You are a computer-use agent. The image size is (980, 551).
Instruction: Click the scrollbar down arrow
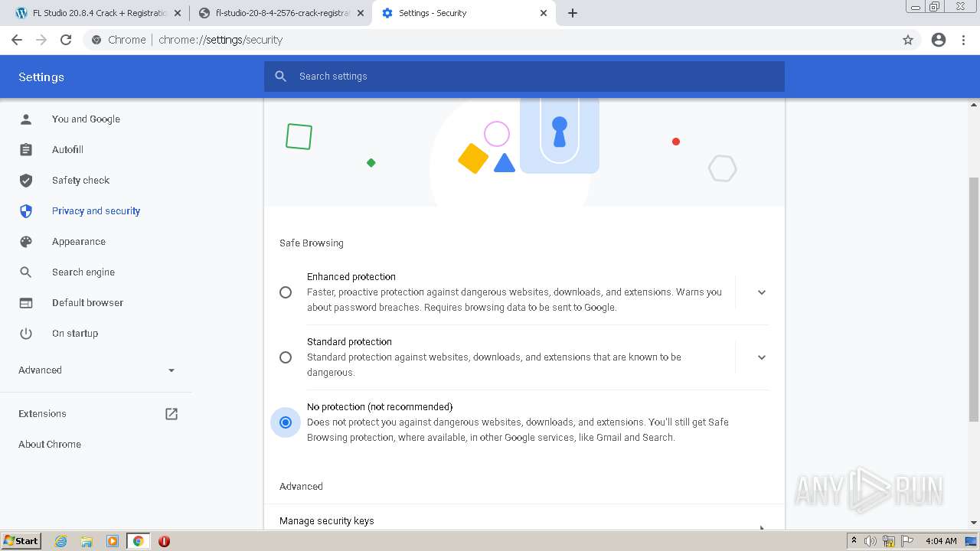(x=974, y=523)
